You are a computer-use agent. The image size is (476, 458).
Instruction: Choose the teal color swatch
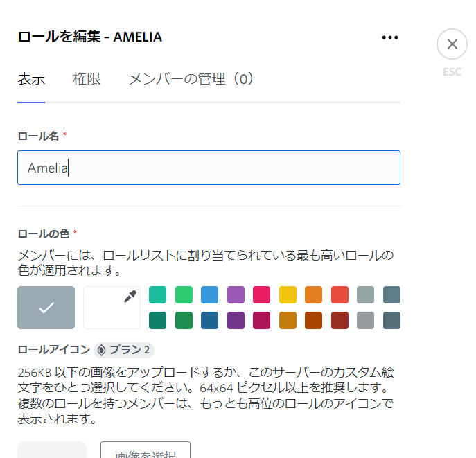tap(157, 294)
